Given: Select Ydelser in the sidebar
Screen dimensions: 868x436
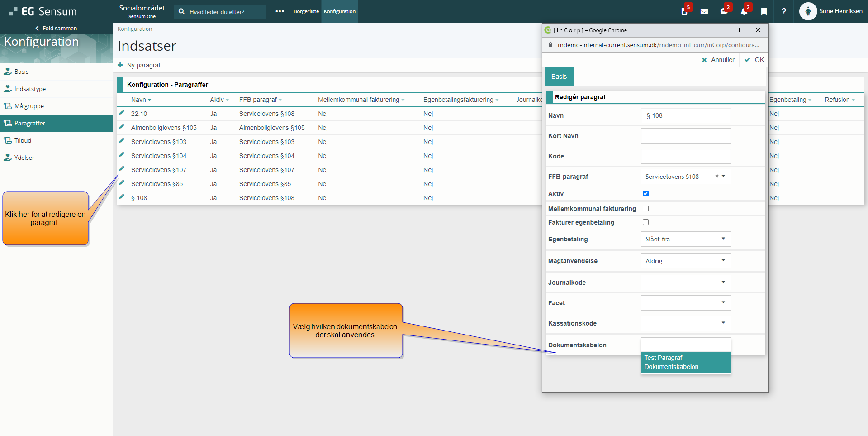Looking at the screenshot, I should pos(24,158).
